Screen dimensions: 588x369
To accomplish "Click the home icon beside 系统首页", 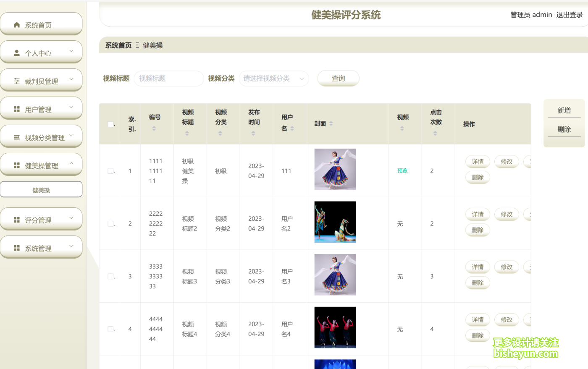I will [x=17, y=25].
